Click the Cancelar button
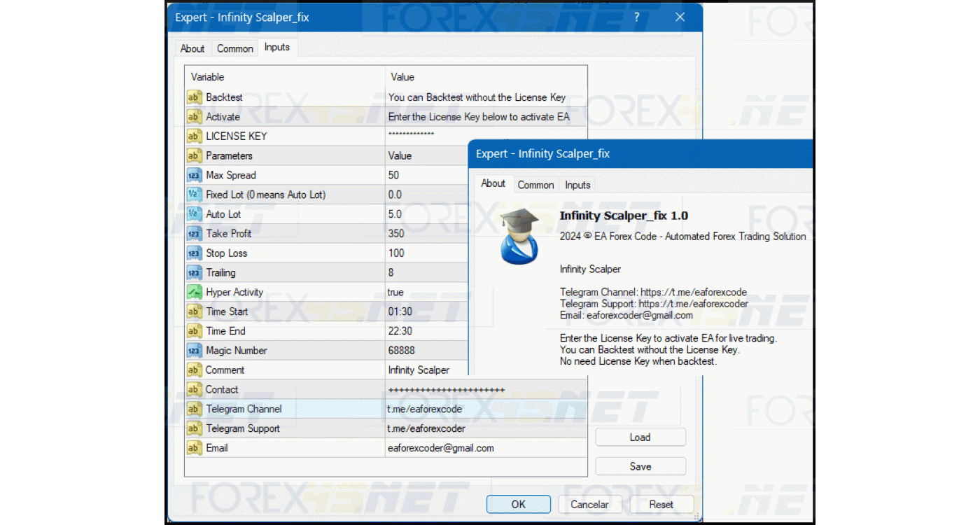This screenshot has width=980, height=525. point(589,504)
